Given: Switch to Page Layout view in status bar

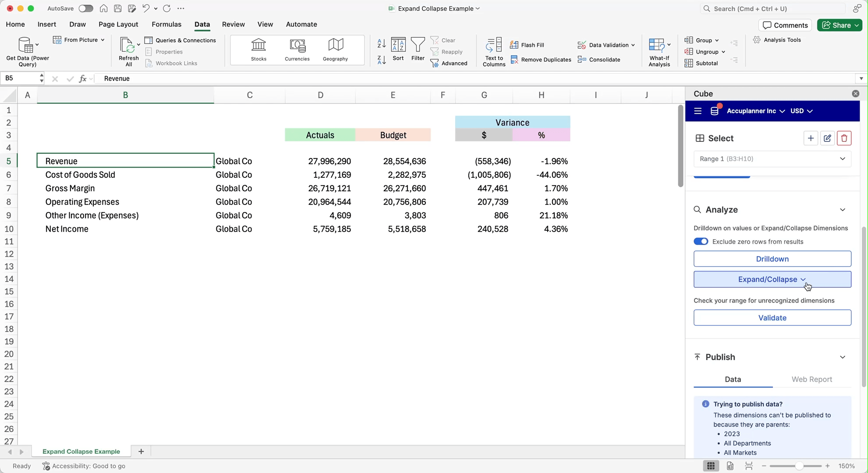Looking at the screenshot, I should coord(730,466).
